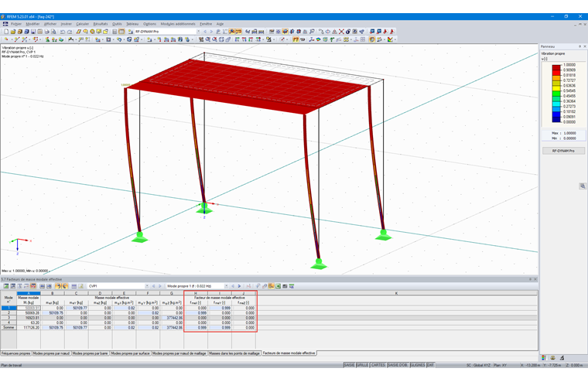This screenshot has height=382, width=588.
Task: Click the isometric view icon in top toolbar
Action: (285, 32)
